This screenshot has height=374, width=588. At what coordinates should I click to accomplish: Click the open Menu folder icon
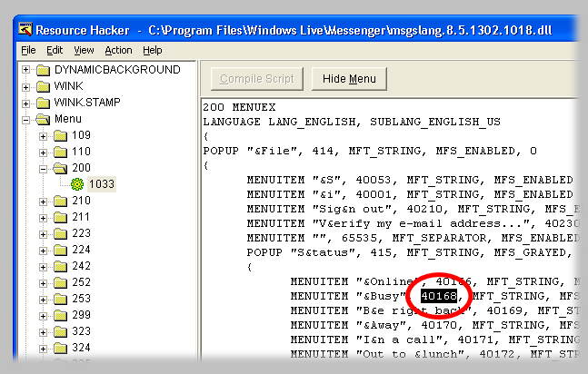pyautogui.click(x=43, y=119)
